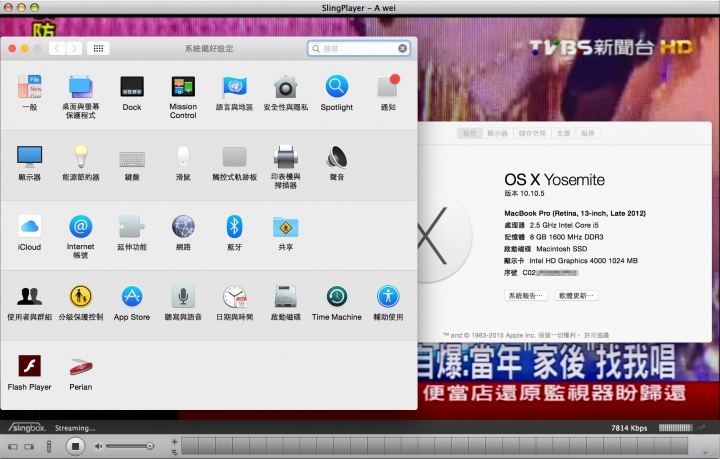This screenshot has height=459, width=720.
Task: Open Displays (顯示器) preference pane
Action: [29, 162]
